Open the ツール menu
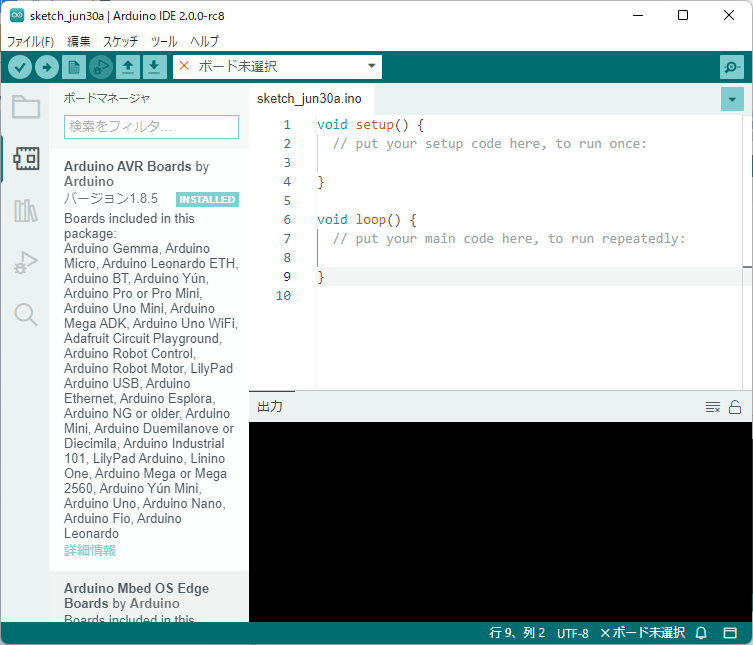The image size is (753, 645). point(163,41)
